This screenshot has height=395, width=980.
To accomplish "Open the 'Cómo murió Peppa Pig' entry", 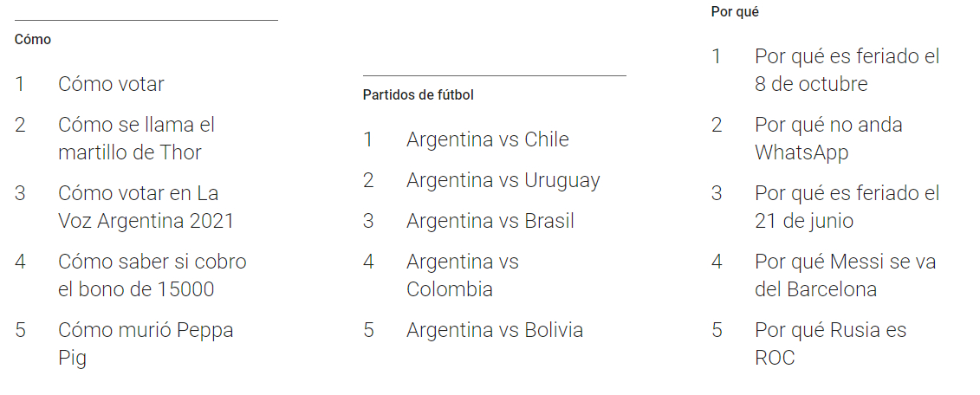I will point(146,344).
